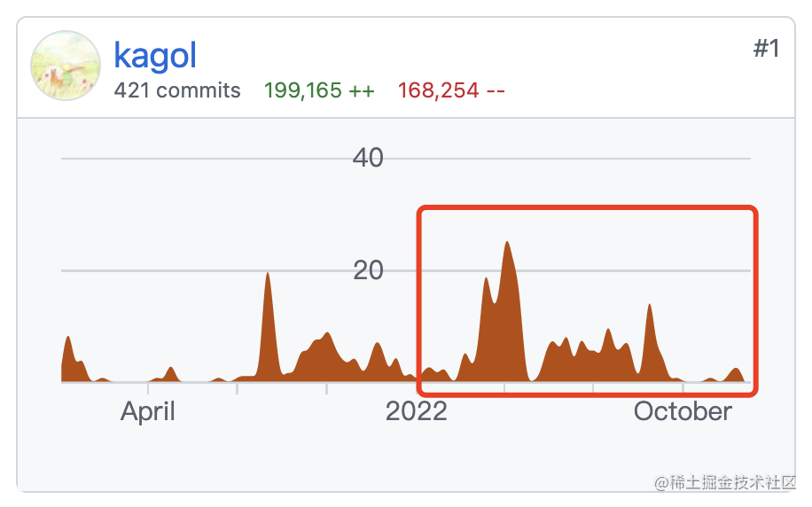The width and height of the screenshot is (812, 507).
Task: Open the kagol username link
Action: [155, 56]
